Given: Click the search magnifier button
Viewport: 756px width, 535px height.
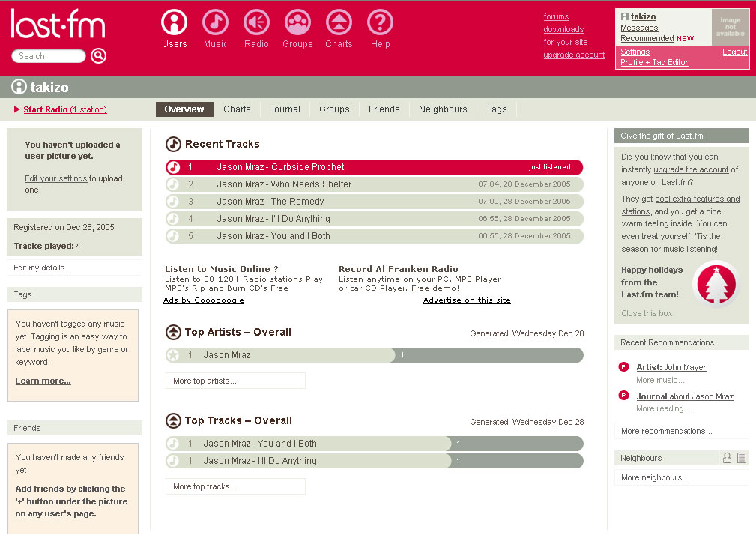Looking at the screenshot, I should (98, 56).
